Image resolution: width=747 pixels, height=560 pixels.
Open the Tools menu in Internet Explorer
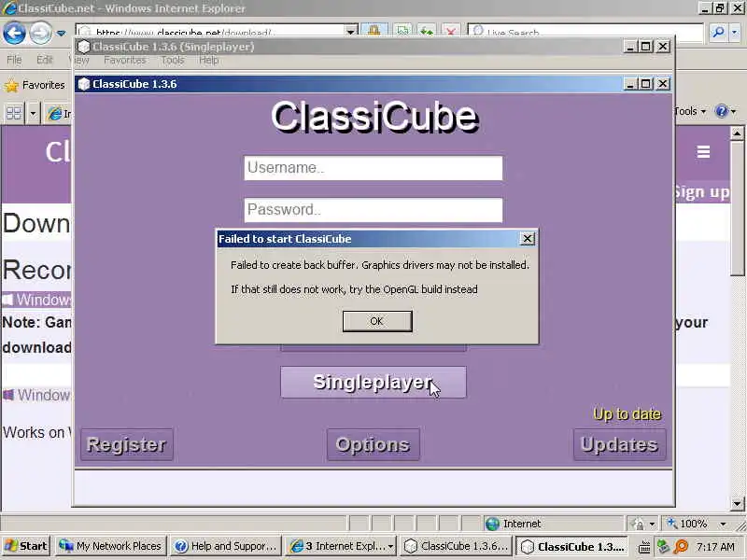coord(173,60)
